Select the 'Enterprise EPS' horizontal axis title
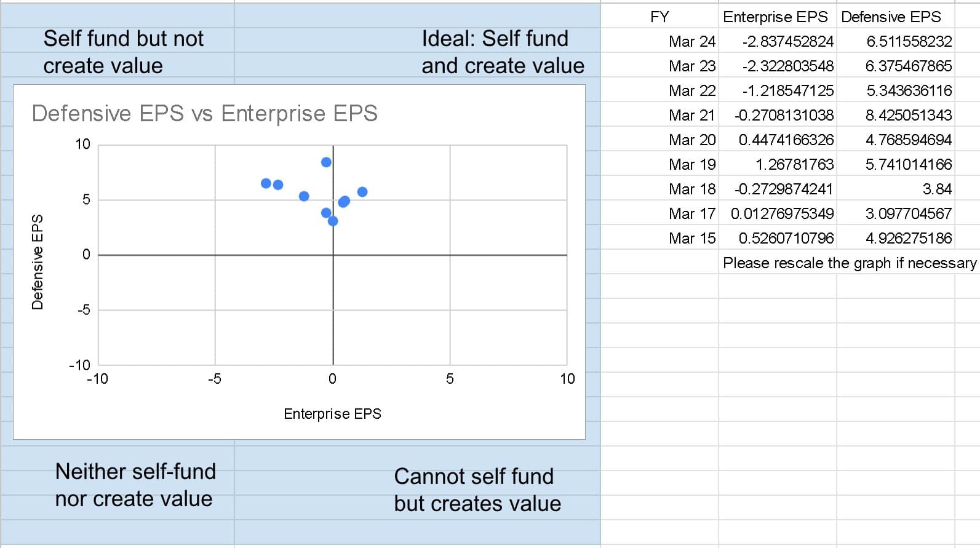This screenshot has width=980, height=548. click(x=332, y=414)
